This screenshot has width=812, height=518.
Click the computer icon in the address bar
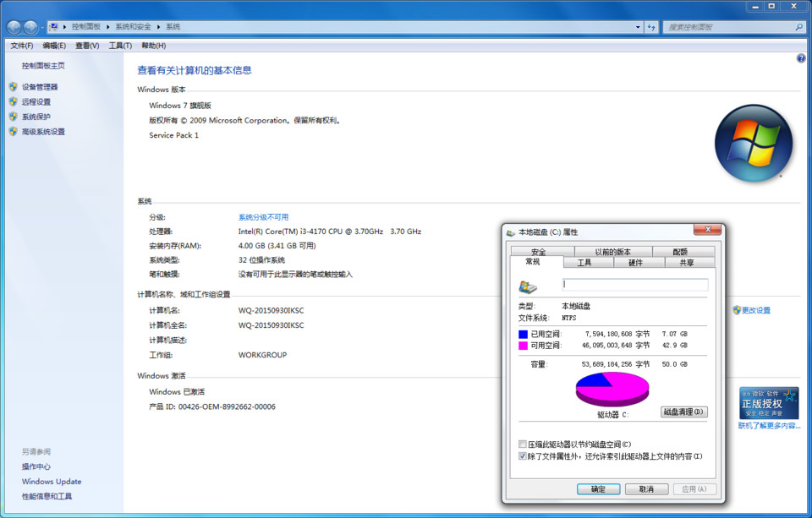pyautogui.click(x=54, y=26)
